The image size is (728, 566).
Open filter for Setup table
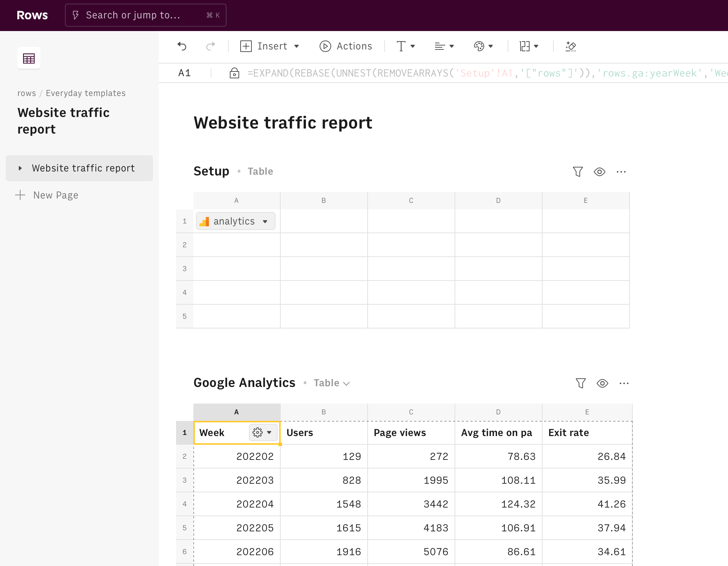point(578,172)
